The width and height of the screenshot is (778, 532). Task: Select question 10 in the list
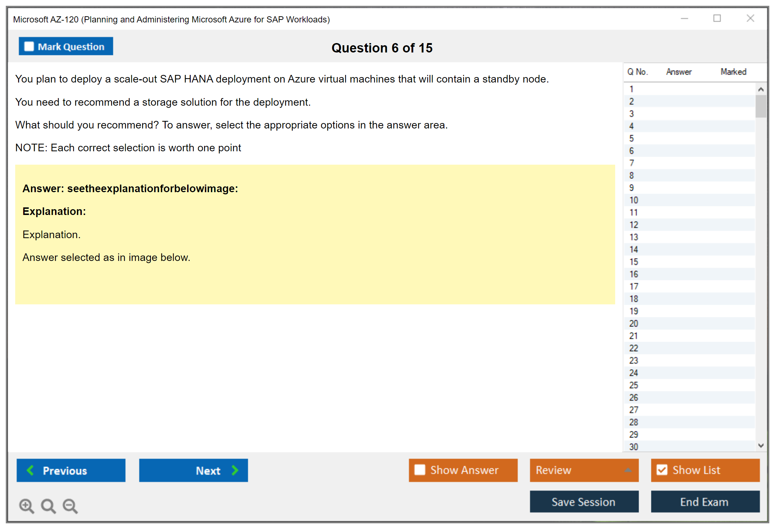tap(634, 200)
